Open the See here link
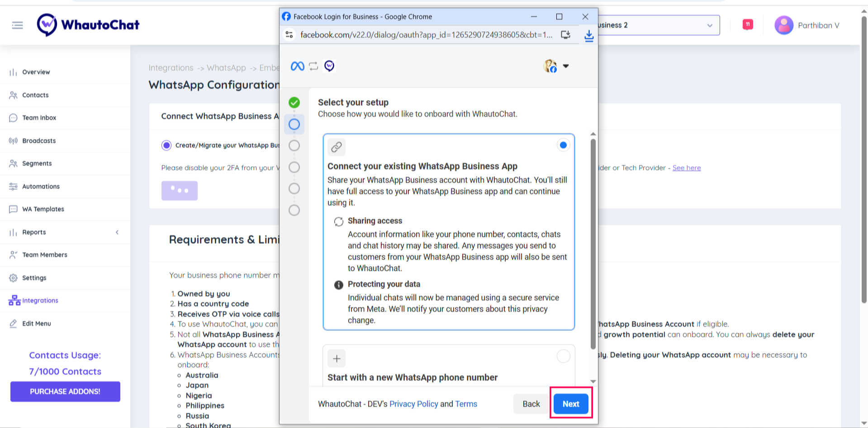This screenshot has height=428, width=868. [x=686, y=168]
